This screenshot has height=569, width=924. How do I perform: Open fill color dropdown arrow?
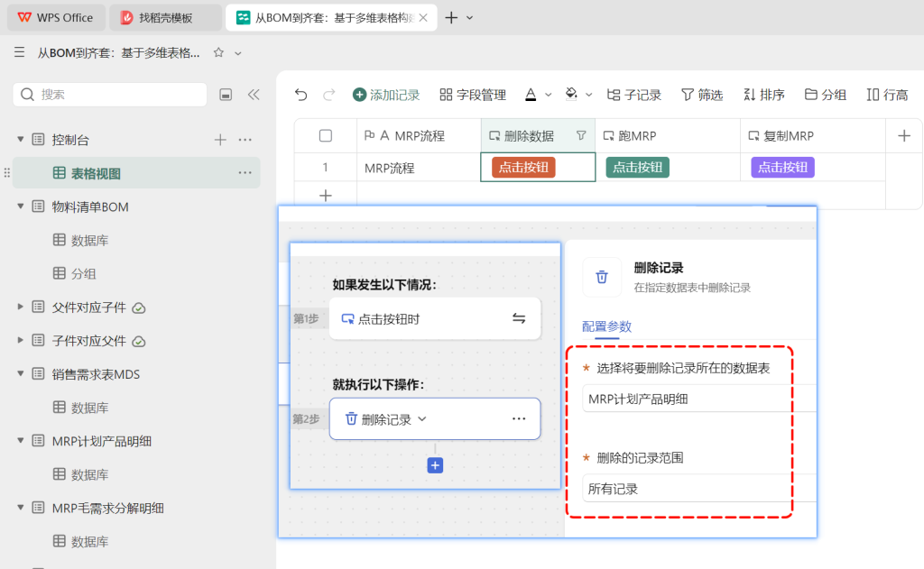click(x=588, y=95)
